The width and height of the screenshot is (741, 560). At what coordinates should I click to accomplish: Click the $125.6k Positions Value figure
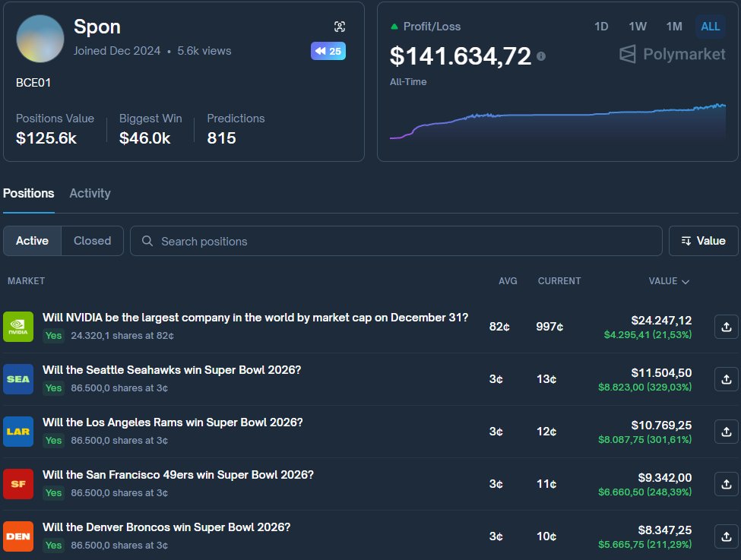46,138
